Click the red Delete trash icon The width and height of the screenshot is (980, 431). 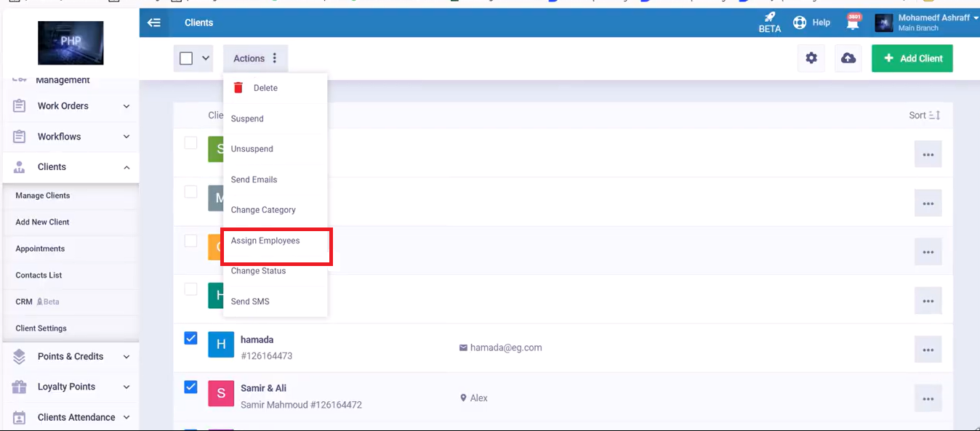pos(238,88)
